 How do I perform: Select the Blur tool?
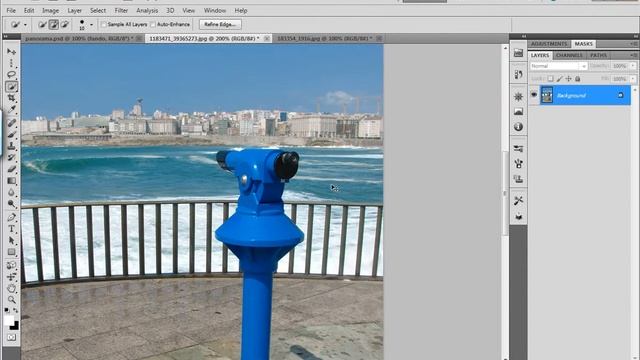click(x=11, y=192)
